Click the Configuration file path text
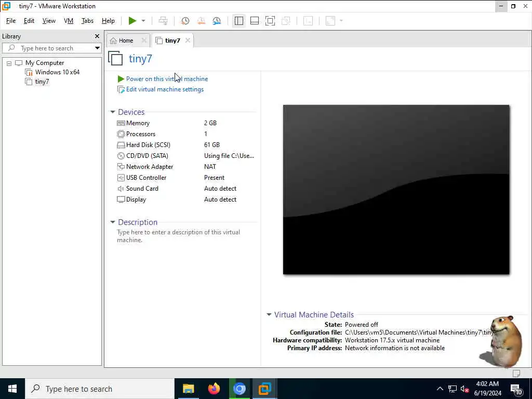The width and height of the screenshot is (532, 399). 418,332
